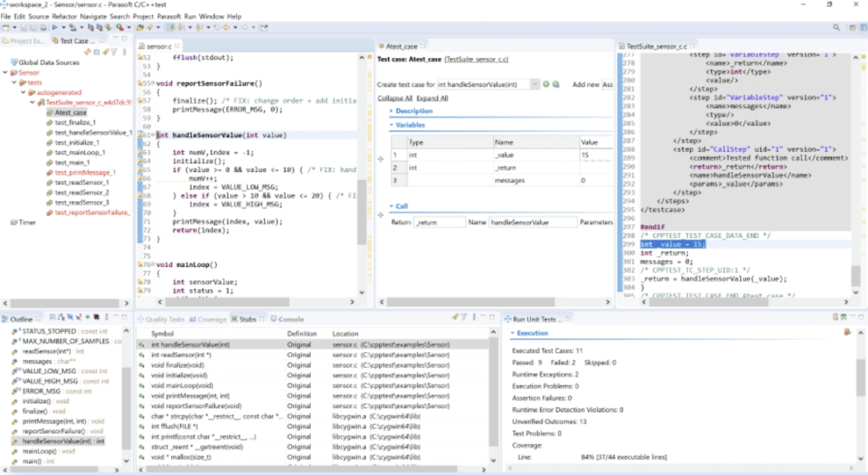Image resolution: width=868 pixels, height=475 pixels.
Task: Open the Refactor menu
Action: [x=64, y=15]
